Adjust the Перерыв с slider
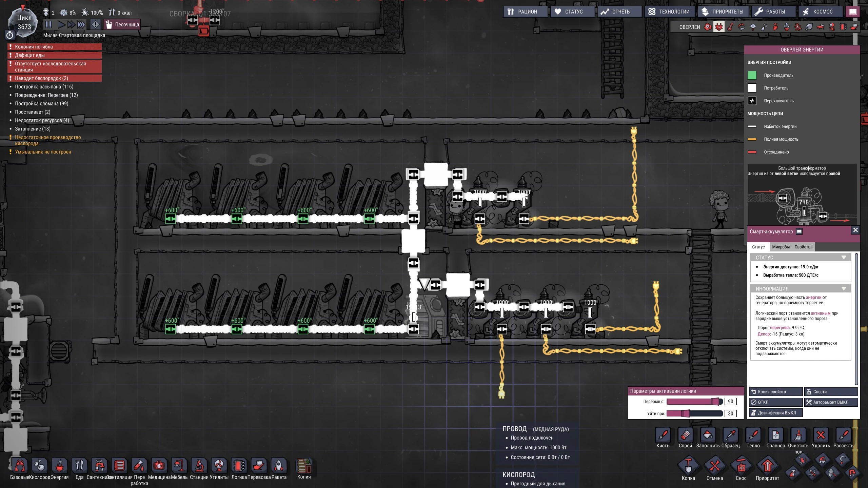The width and height of the screenshot is (868, 488). (x=694, y=402)
